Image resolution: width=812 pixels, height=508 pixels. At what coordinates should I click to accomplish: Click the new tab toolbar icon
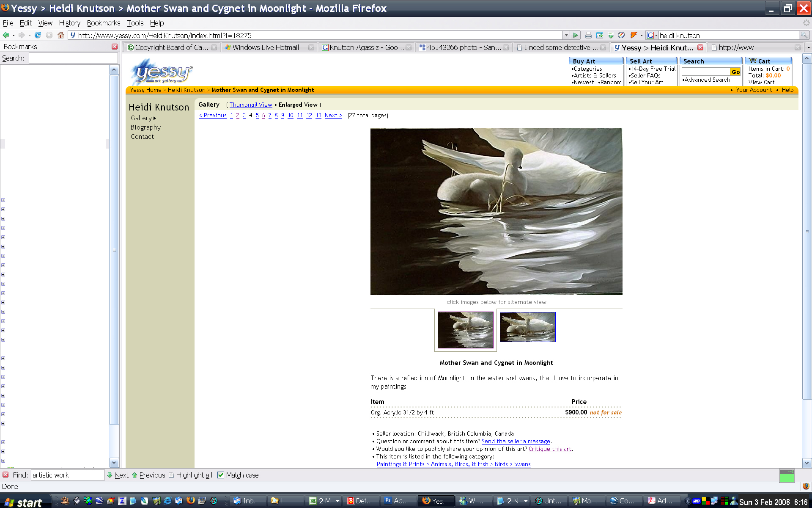599,36
